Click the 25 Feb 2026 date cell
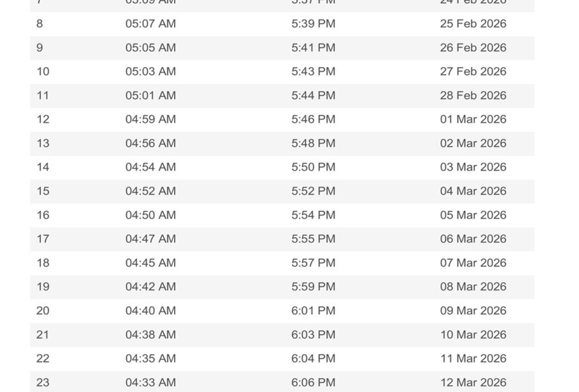The image size is (579, 392). [473, 24]
